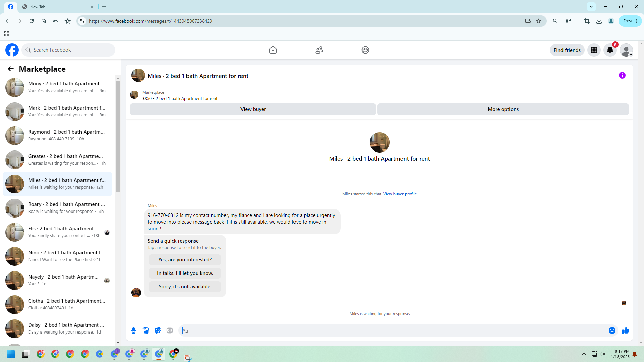Click the View buyer button
The width and height of the screenshot is (644, 362).
253,109
